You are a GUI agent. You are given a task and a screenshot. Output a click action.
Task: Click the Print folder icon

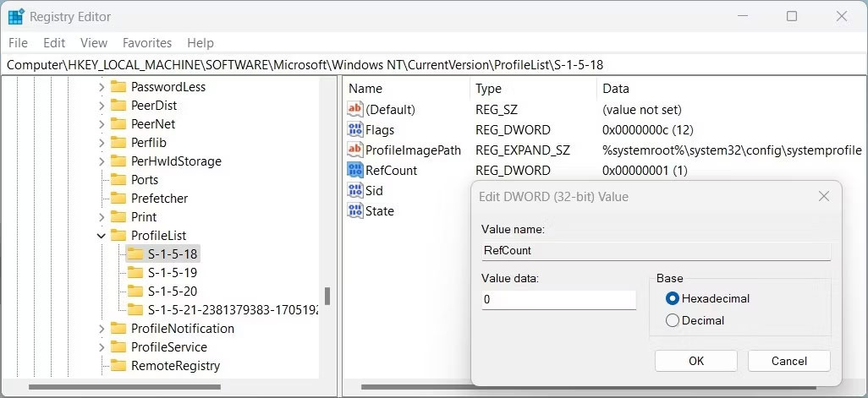click(118, 216)
